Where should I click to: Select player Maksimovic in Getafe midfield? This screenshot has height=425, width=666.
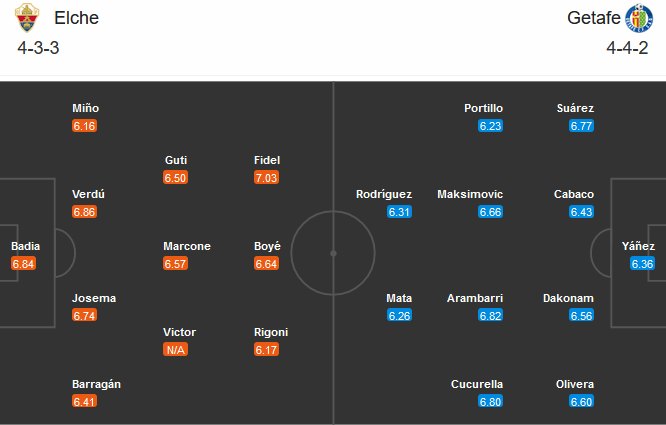pyautogui.click(x=470, y=194)
